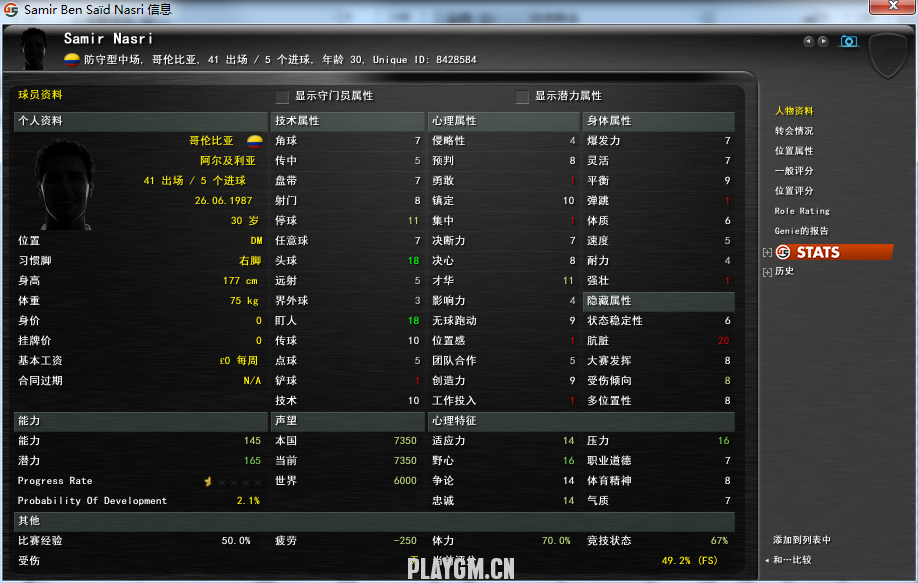Click the 位置 value DM
Screen dimensions: 918x583
tap(256, 241)
